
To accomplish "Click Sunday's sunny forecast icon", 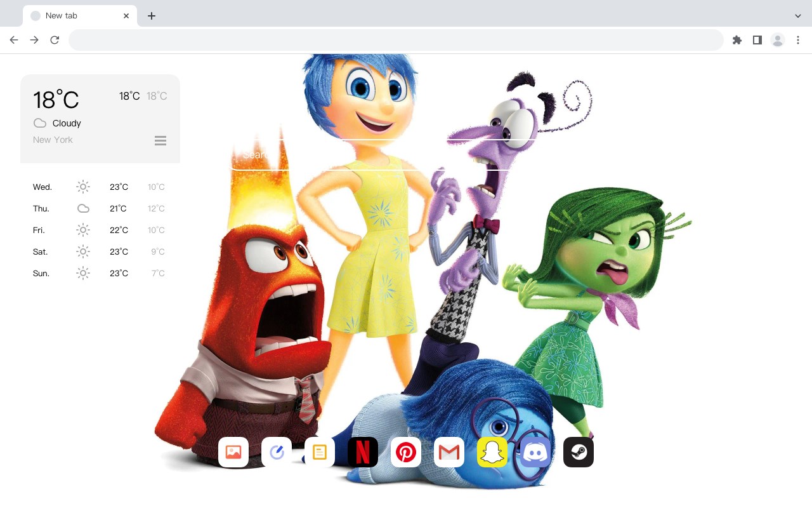I will pyautogui.click(x=83, y=273).
